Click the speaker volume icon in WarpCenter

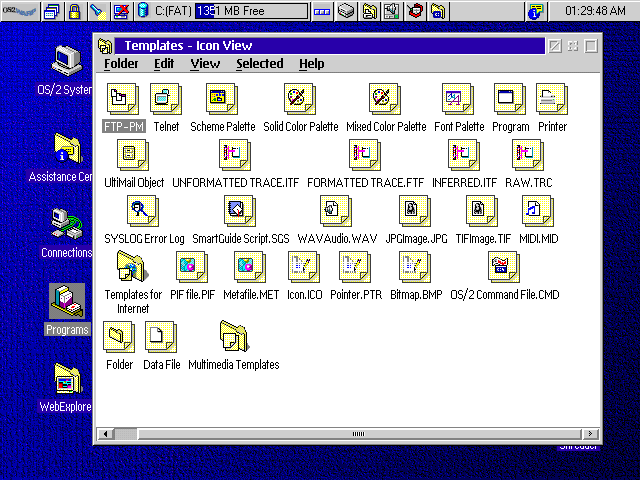coord(391,11)
